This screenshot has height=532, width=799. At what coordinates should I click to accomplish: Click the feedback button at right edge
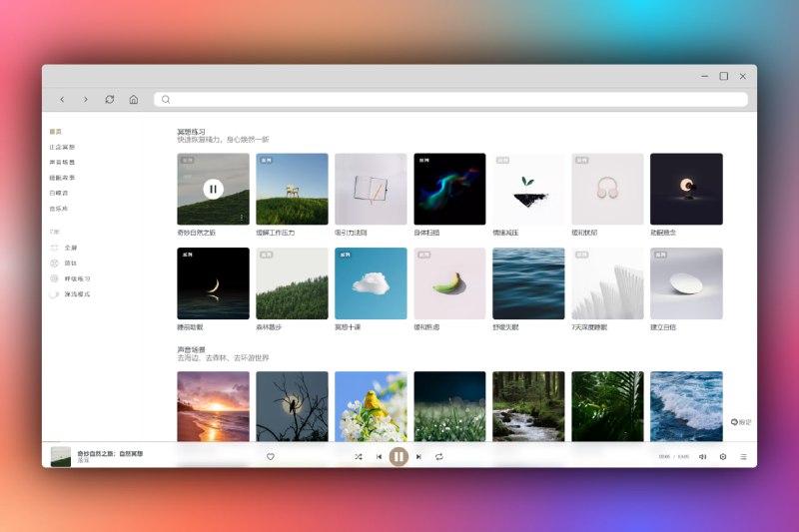click(741, 422)
